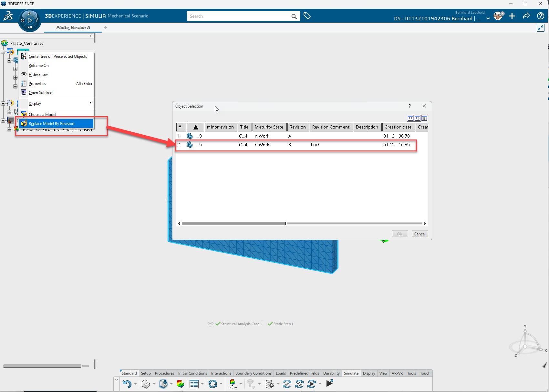This screenshot has width=549, height=392.
Task: Click the tag icon beside search bar
Action: [307, 16]
